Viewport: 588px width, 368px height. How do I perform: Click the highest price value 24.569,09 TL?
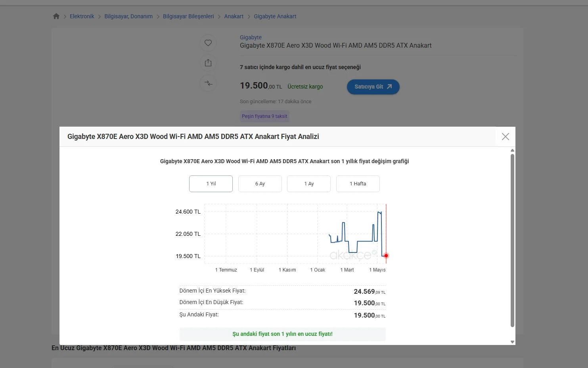click(x=370, y=292)
